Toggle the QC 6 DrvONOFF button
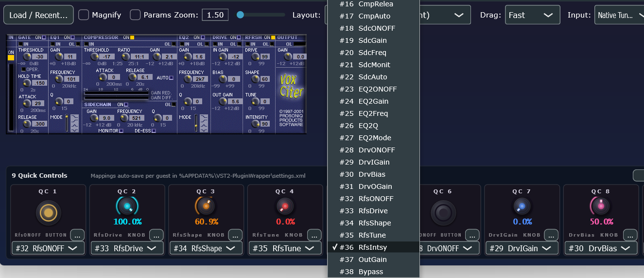Image resolution: width=644 pixels, height=278 pixels. point(443,213)
